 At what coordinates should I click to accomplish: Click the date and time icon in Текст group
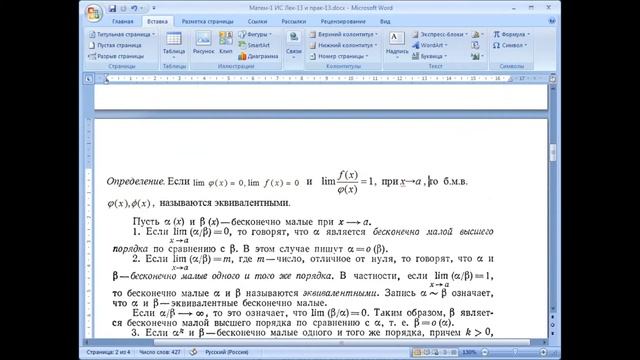[x=476, y=45]
